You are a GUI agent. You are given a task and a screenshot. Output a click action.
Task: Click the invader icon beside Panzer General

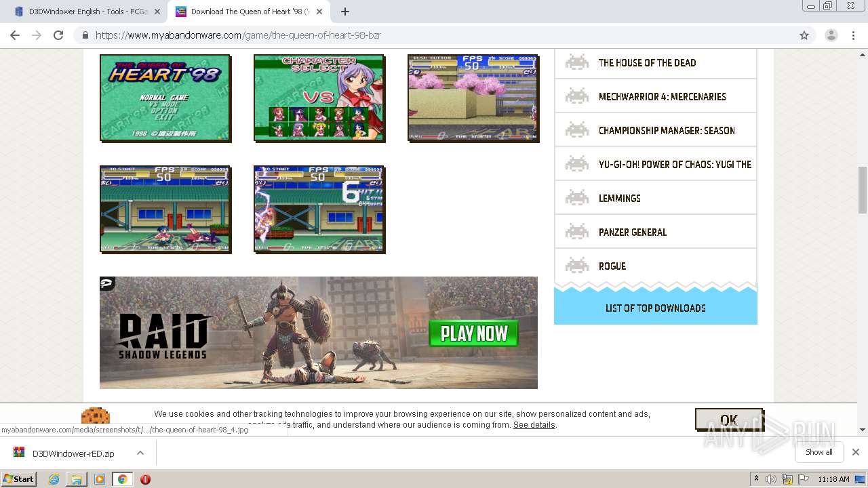point(577,231)
